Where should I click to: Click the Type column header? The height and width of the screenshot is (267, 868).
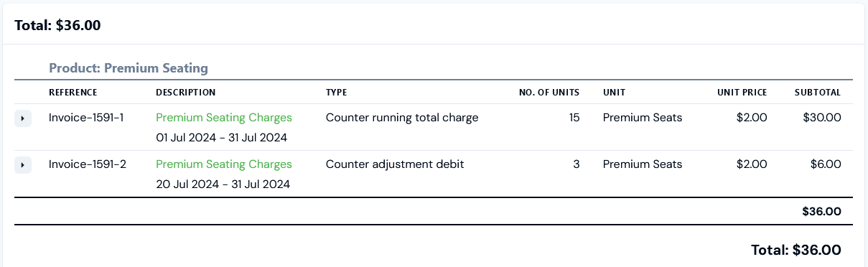click(337, 93)
